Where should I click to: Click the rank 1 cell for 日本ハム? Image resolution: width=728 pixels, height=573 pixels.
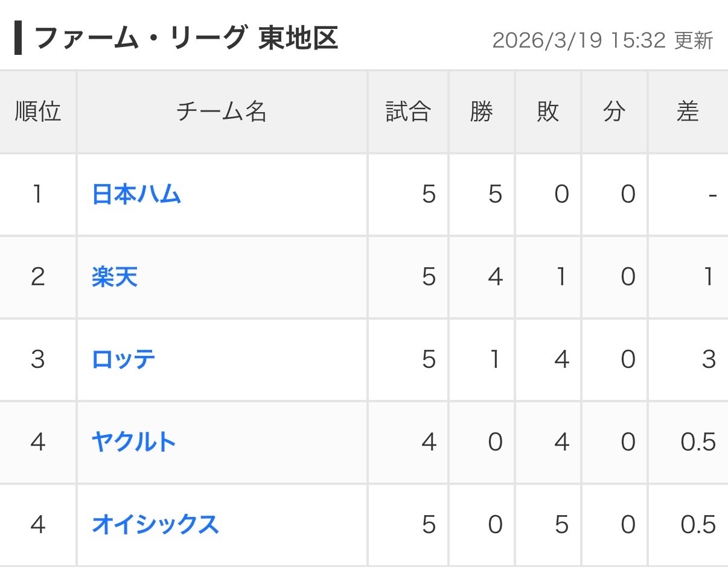[x=38, y=194]
